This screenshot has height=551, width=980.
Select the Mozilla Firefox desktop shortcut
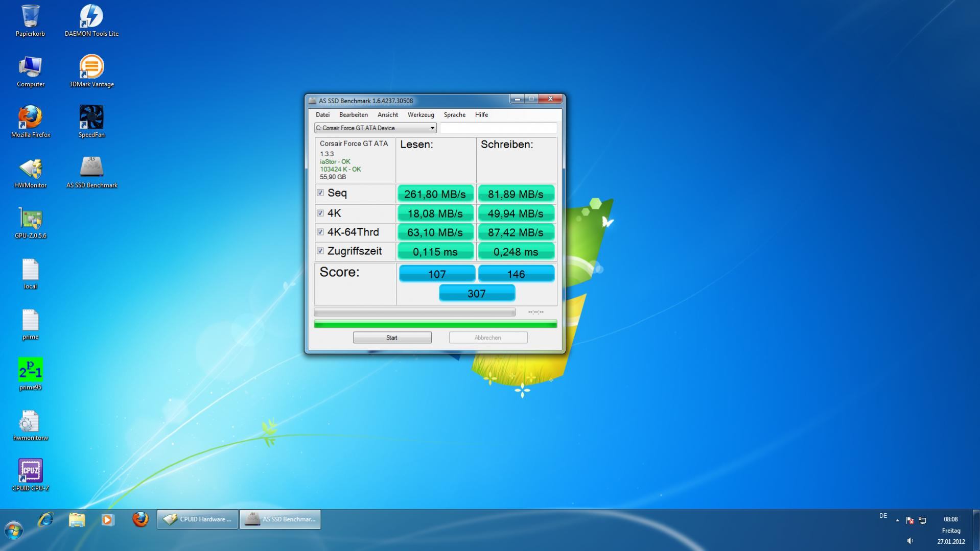click(x=30, y=122)
